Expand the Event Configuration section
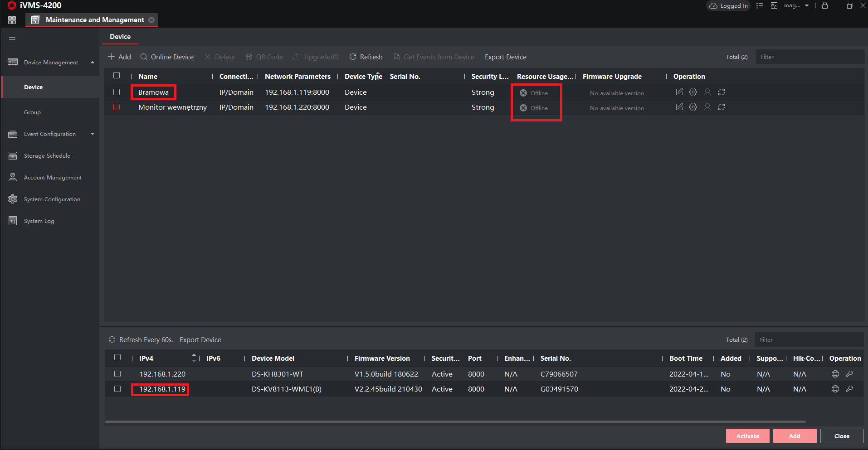This screenshot has height=450, width=868. [x=93, y=134]
